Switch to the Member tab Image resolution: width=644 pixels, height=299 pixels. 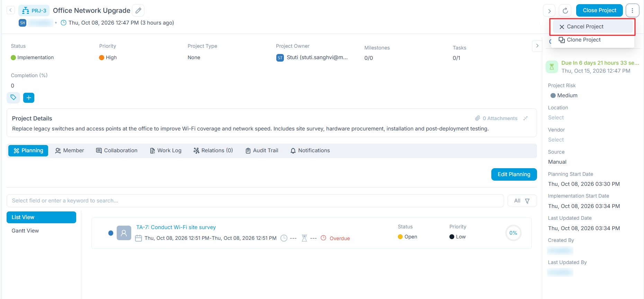coord(70,151)
